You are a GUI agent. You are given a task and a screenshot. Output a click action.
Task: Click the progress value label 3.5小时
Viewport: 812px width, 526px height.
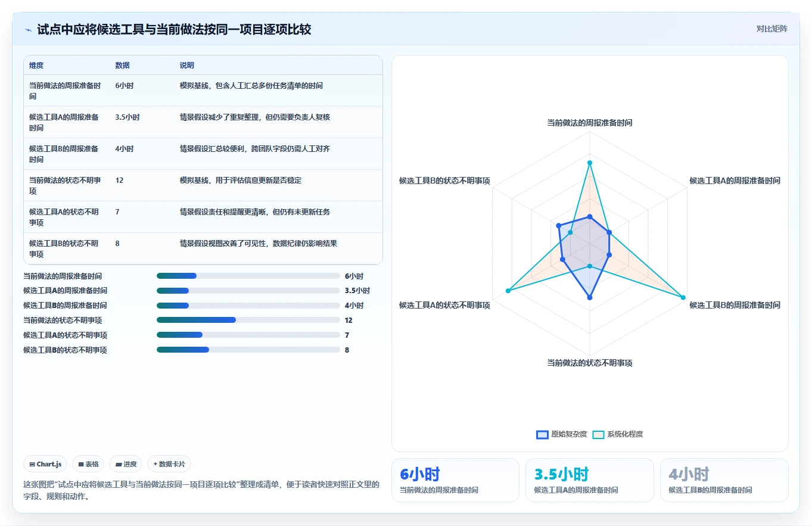(x=357, y=291)
